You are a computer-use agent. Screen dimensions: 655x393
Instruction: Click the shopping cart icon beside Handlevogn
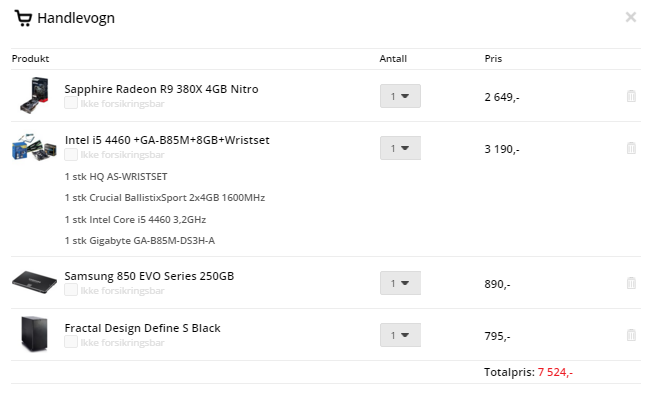[x=23, y=18]
